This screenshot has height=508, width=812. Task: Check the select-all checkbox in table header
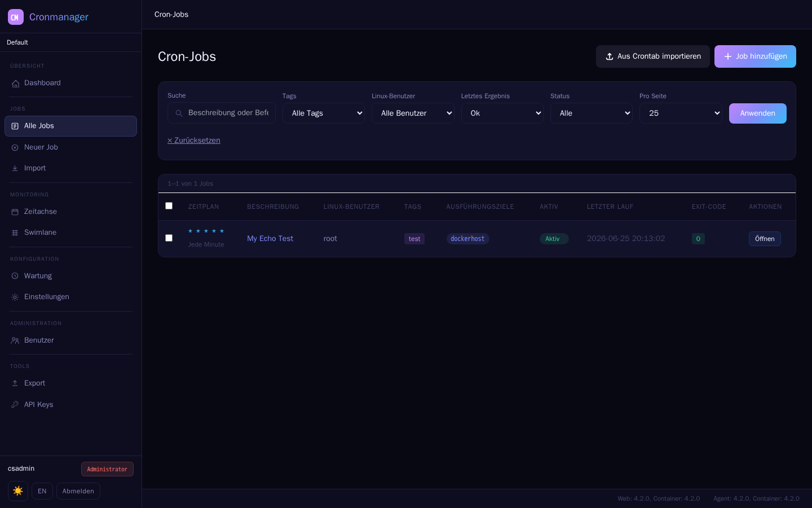[169, 205]
